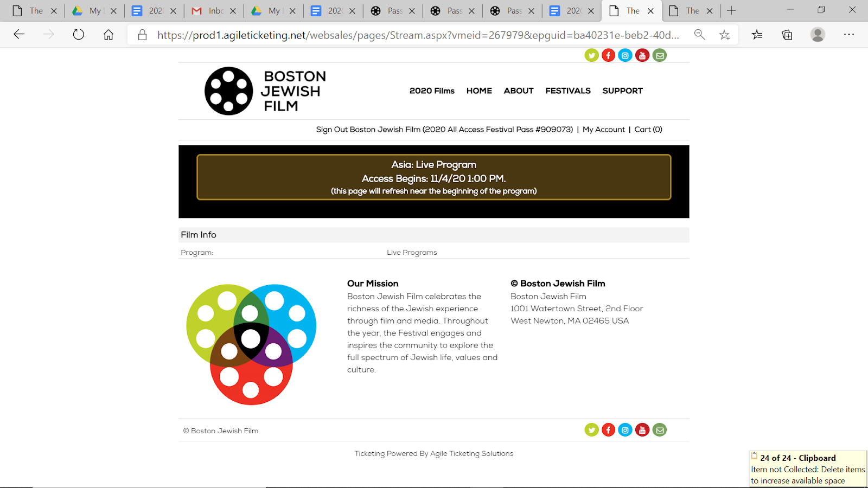Open the browser home page
The width and height of the screenshot is (868, 488).
click(x=108, y=35)
